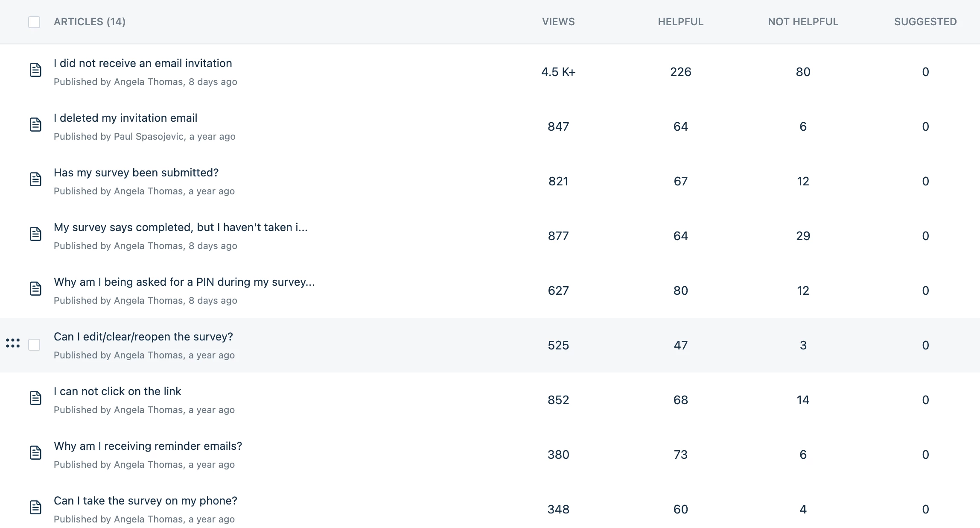This screenshot has width=980, height=528.
Task: Tick the select-all checkbox next to ARTICLES (14)
Action: tap(34, 22)
